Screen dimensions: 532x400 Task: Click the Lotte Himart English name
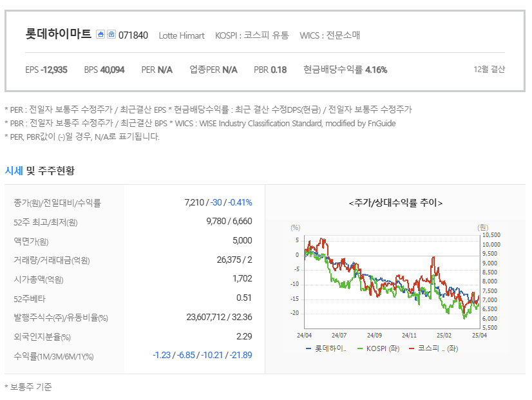click(x=182, y=35)
